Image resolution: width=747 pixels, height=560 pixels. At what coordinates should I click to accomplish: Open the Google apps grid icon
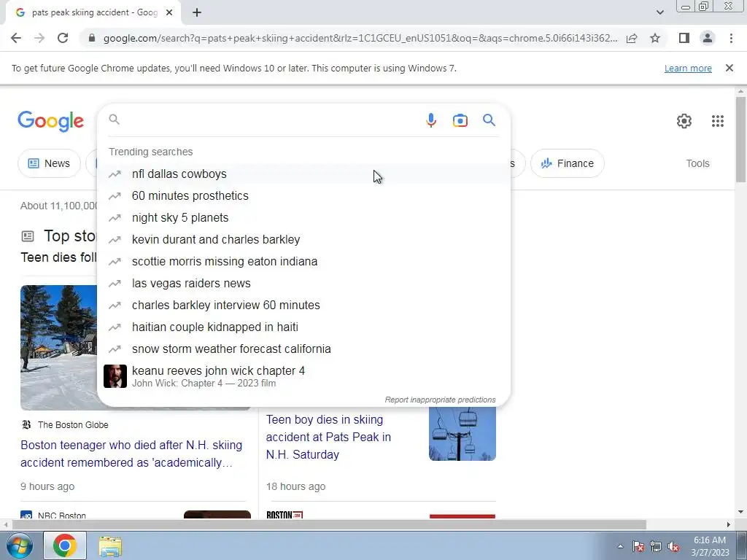click(x=718, y=121)
